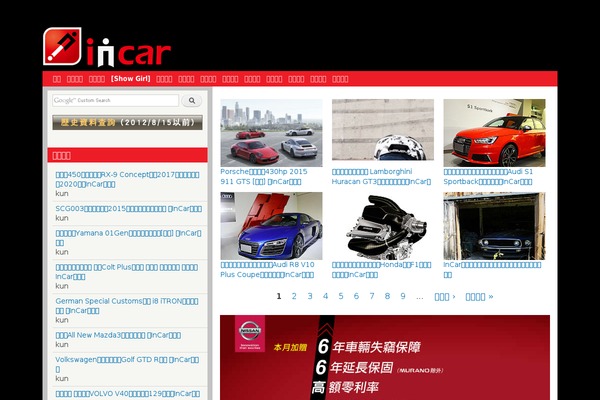Open the Volkswagen Golf GTD sidebar article

[x=127, y=364]
